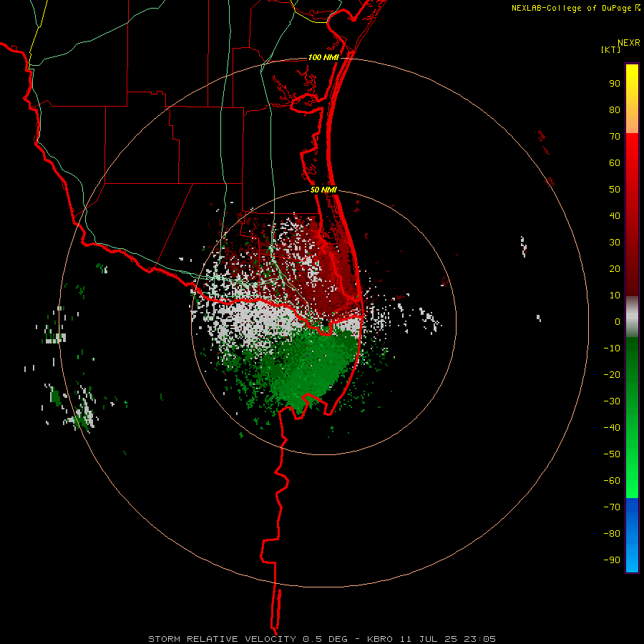Click the KBRO station identifier in the caption

click(380, 639)
